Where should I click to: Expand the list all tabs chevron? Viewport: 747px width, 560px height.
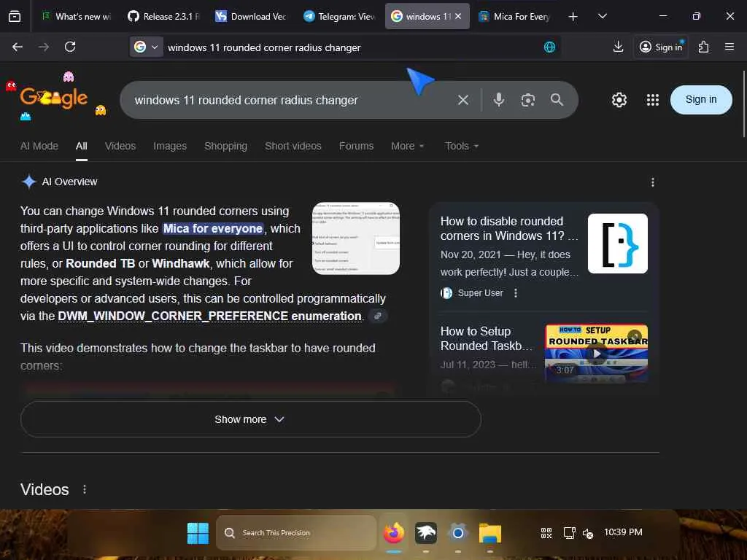click(602, 16)
